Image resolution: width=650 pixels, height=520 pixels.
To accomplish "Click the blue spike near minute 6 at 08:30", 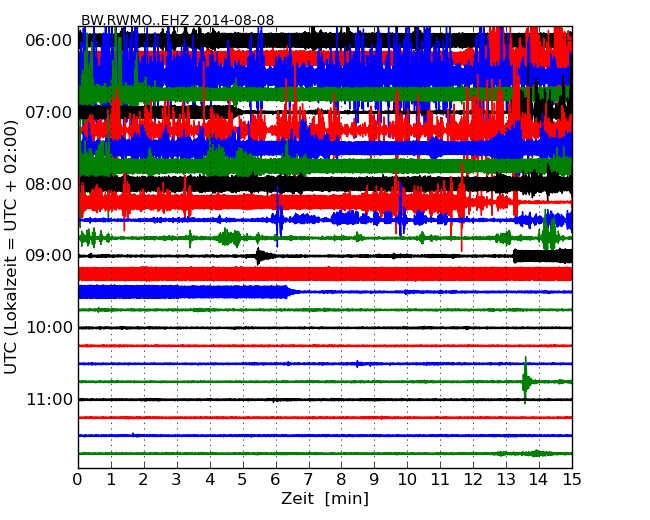I will pyautogui.click(x=278, y=217).
